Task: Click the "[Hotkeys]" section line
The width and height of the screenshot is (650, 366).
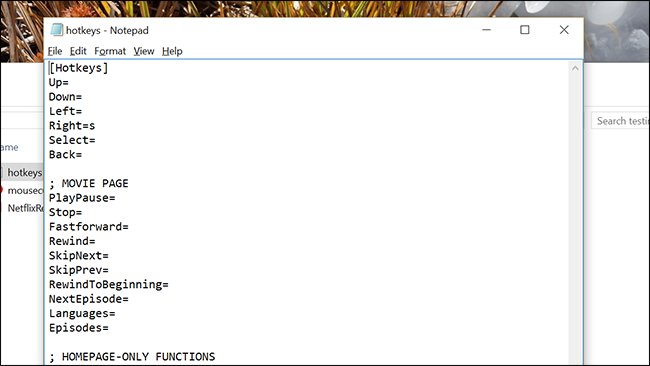Action: tap(78, 68)
